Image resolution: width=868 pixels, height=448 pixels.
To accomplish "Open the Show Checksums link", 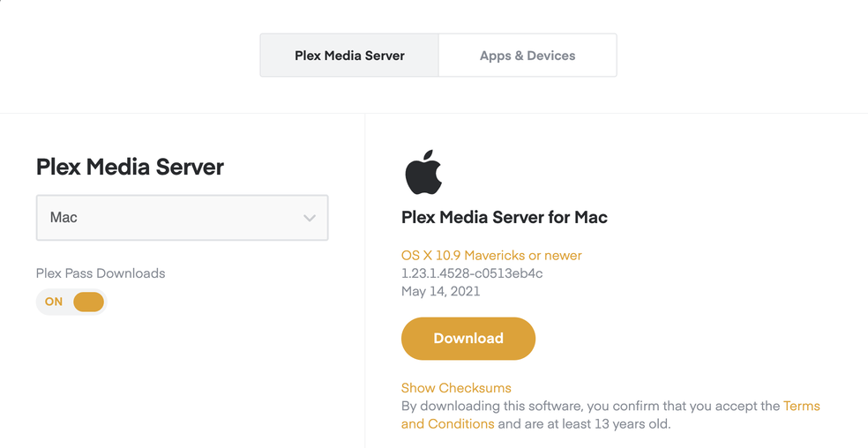I will coord(456,388).
